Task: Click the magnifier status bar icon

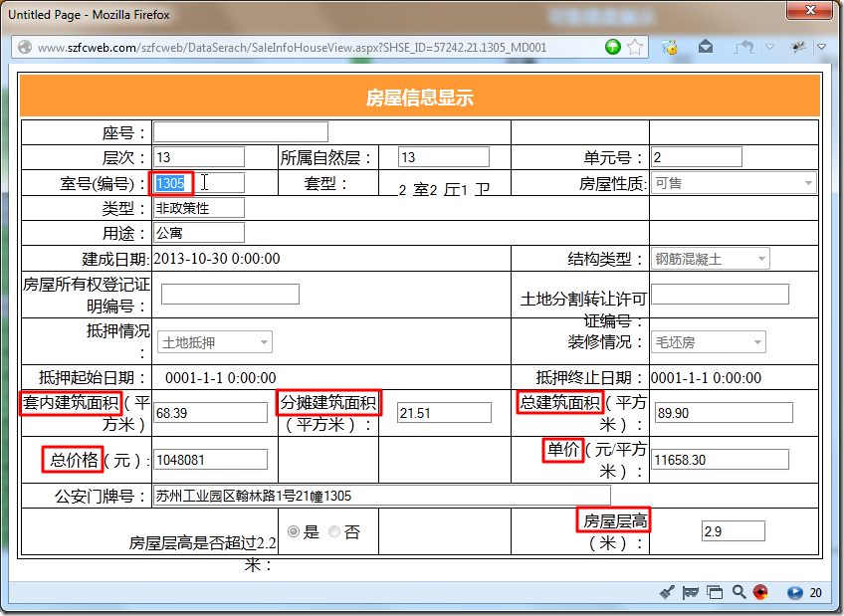Action: coord(738,592)
